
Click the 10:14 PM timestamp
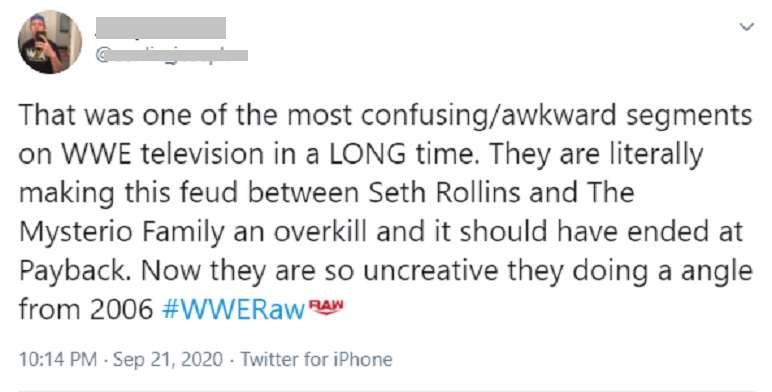[57, 359]
